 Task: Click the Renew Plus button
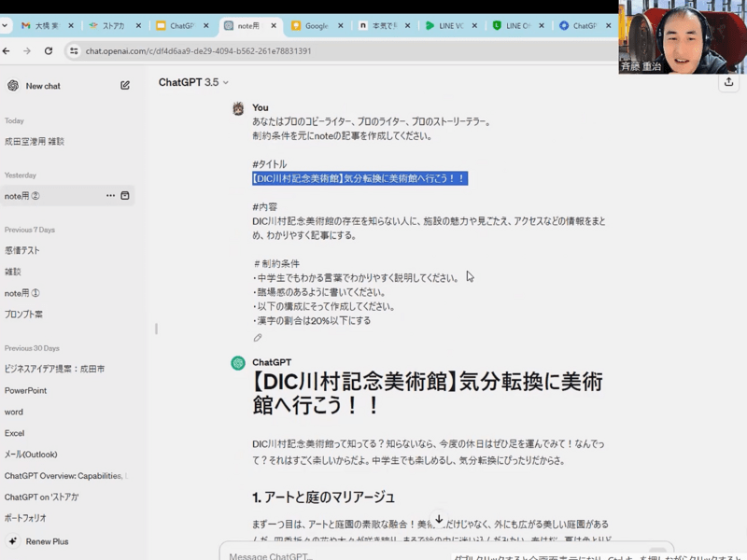pyautogui.click(x=47, y=541)
